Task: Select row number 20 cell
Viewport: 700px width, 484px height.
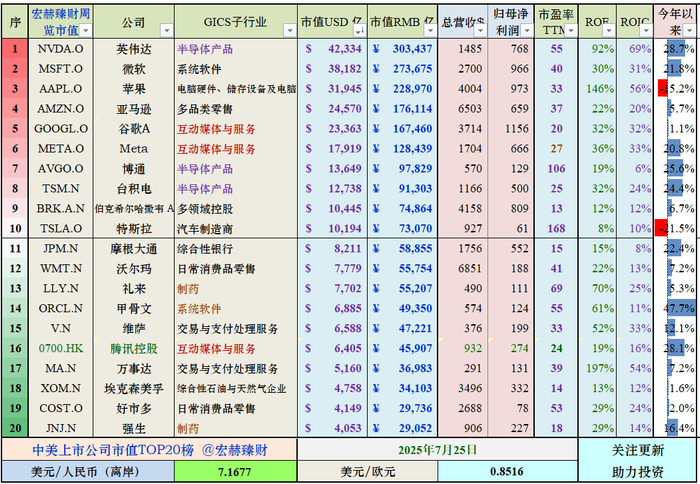Action: coord(15,428)
